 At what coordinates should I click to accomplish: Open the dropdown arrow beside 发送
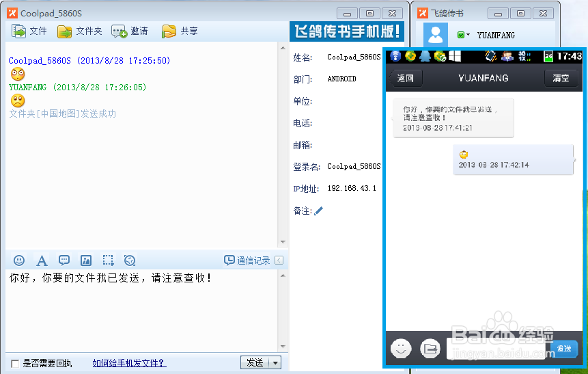[x=276, y=363]
